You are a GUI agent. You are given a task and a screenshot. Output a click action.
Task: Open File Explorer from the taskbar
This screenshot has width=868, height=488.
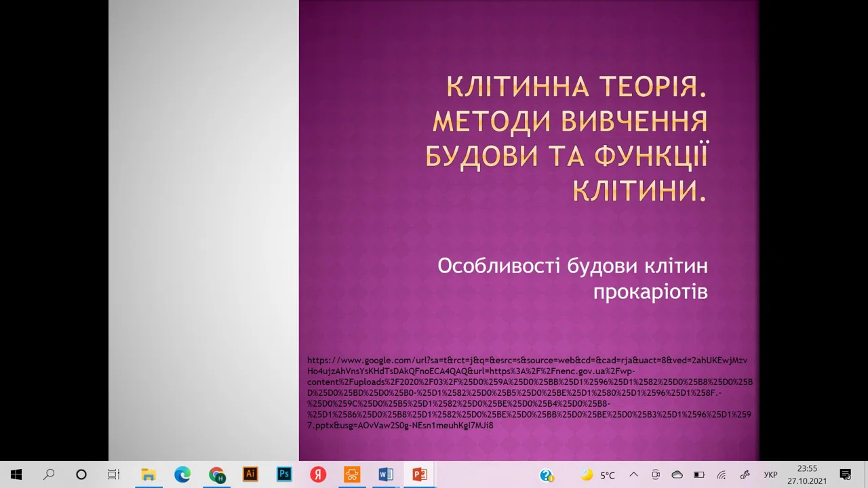click(148, 474)
